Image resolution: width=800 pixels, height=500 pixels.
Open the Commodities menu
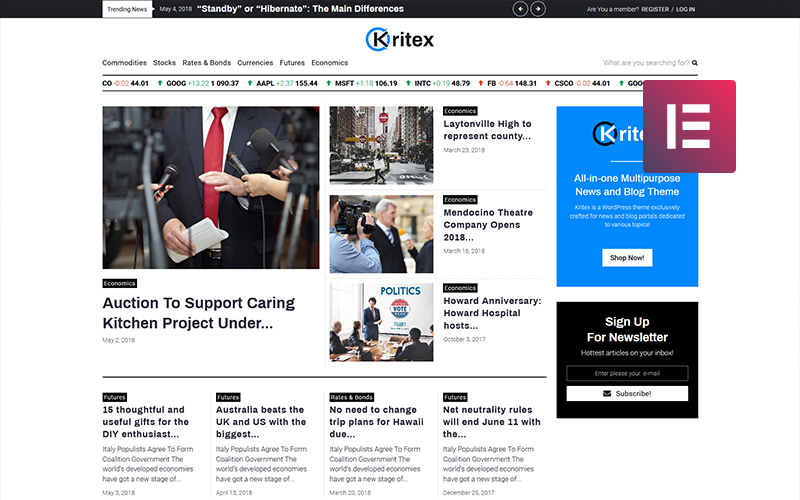pos(124,63)
